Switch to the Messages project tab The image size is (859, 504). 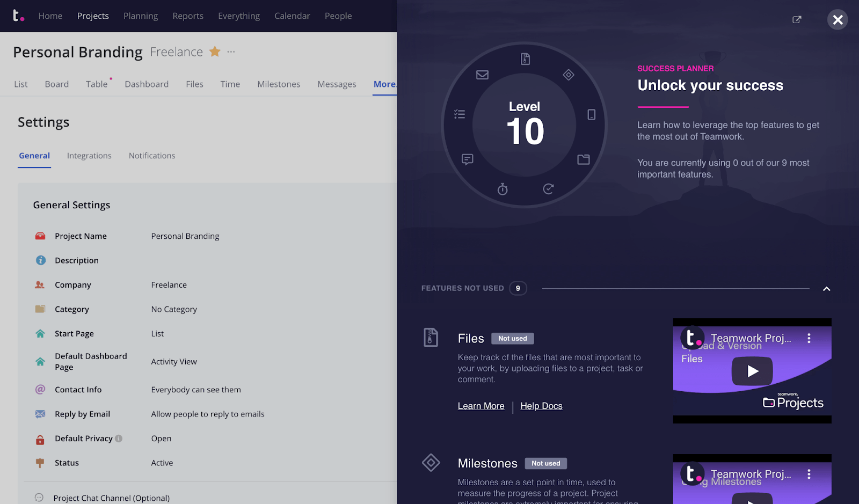[337, 84]
